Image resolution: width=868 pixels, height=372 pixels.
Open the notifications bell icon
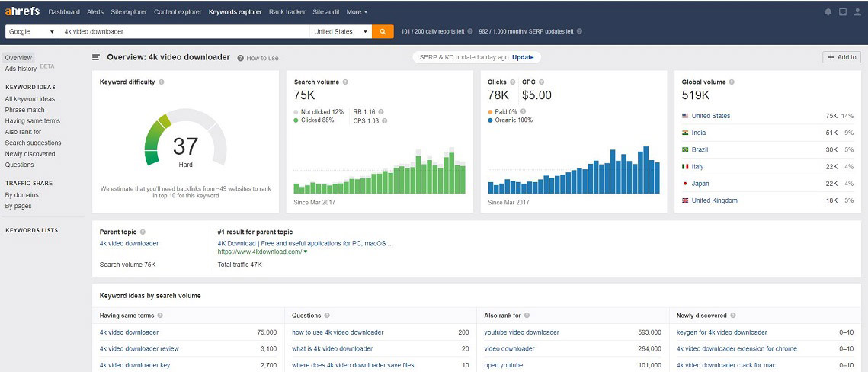tap(828, 12)
